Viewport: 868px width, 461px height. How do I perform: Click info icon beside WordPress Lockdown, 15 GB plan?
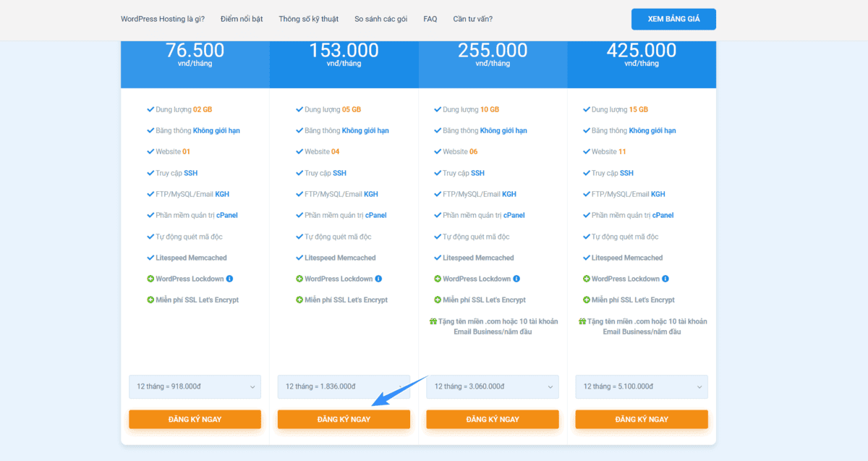(x=665, y=279)
